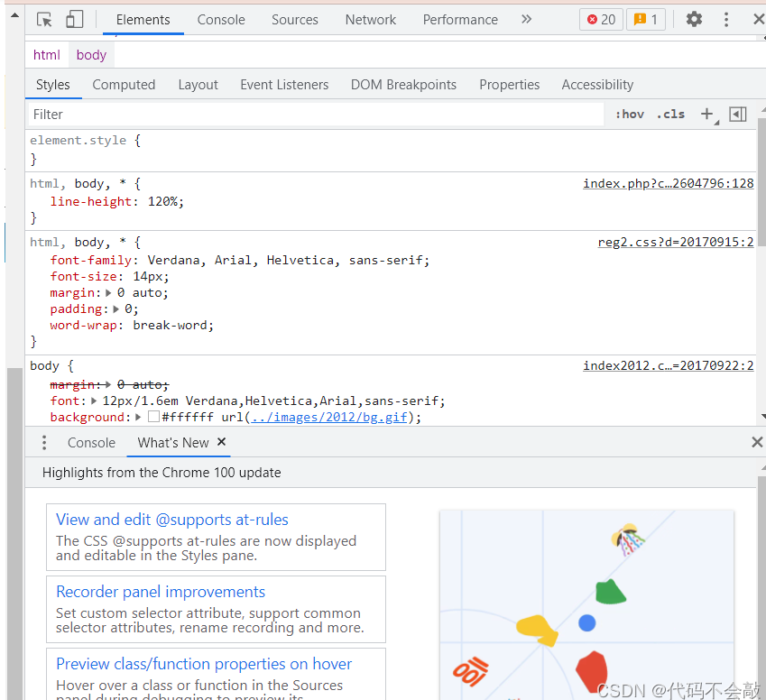
Task: Open the drawer three-dot menu beside Console
Action: tap(44, 443)
